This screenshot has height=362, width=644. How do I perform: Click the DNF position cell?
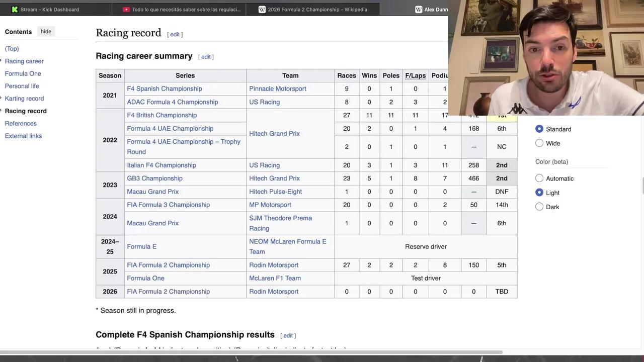point(502,192)
